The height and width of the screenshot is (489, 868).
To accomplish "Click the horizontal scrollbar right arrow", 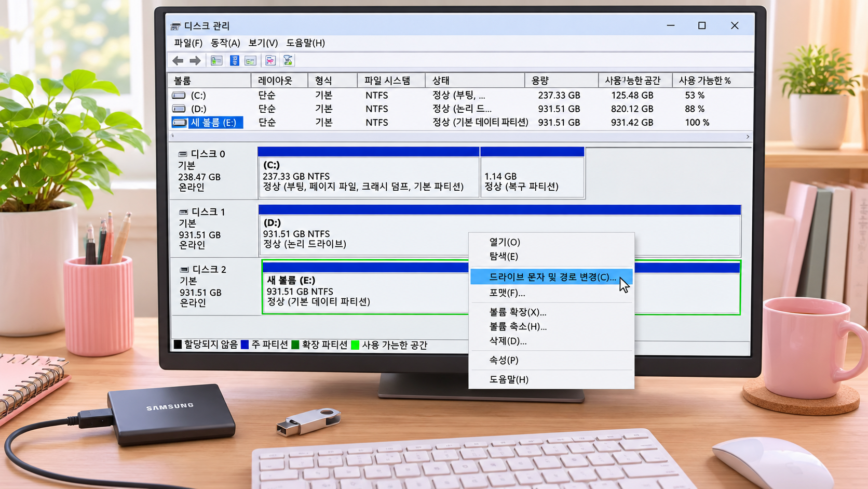I will 748,137.
